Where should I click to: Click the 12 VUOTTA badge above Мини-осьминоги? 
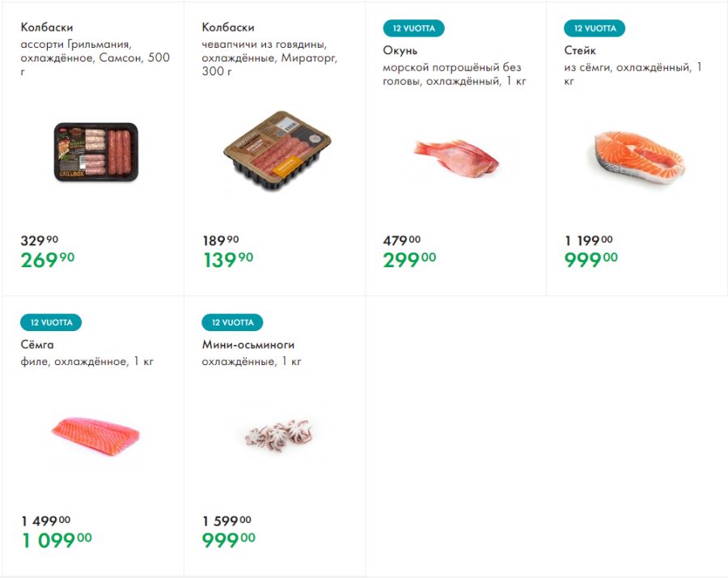tap(232, 322)
